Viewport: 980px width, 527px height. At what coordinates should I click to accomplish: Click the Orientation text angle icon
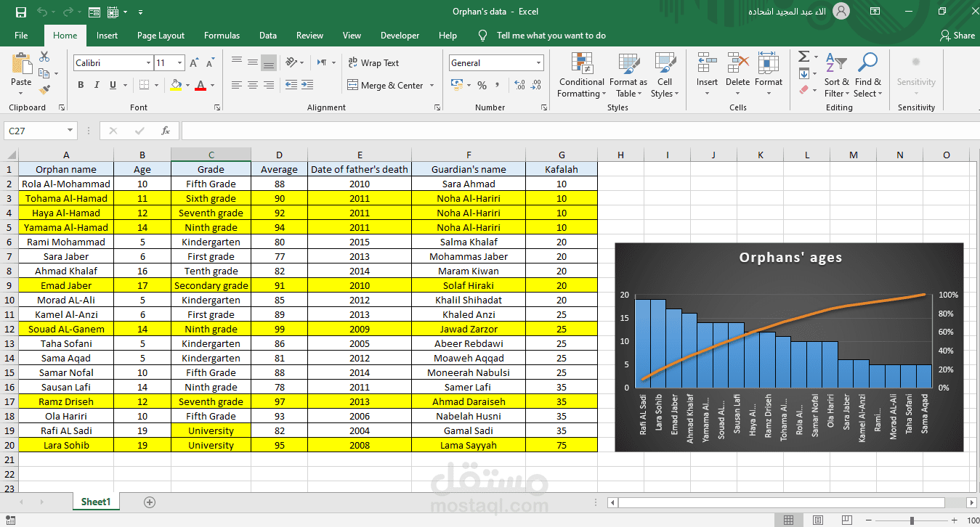291,62
